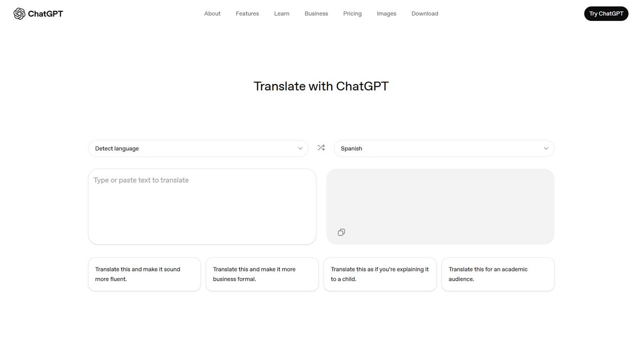The image size is (642, 364).
Task: Choose 'make it more business formal' suggestion
Action: click(262, 274)
